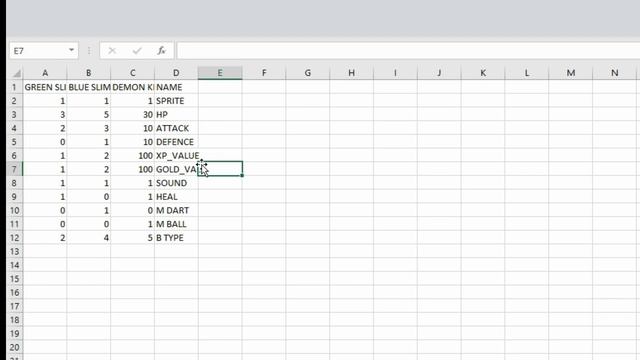The height and width of the screenshot is (360, 640).
Task: Click the HP cell
Action: 176,114
